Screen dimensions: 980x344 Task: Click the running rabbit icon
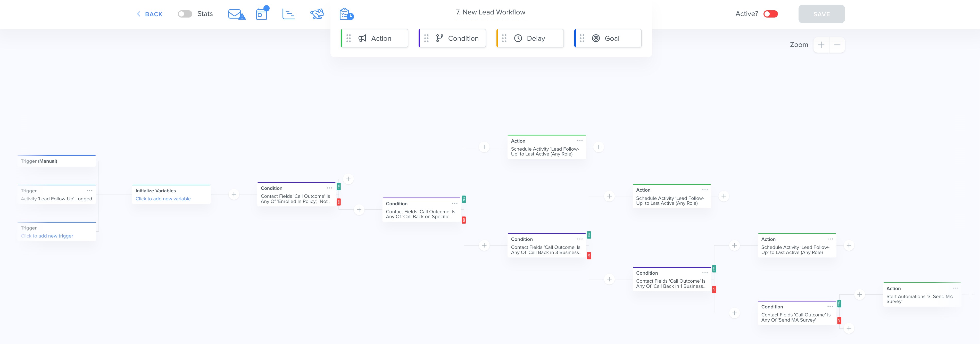pos(317,14)
